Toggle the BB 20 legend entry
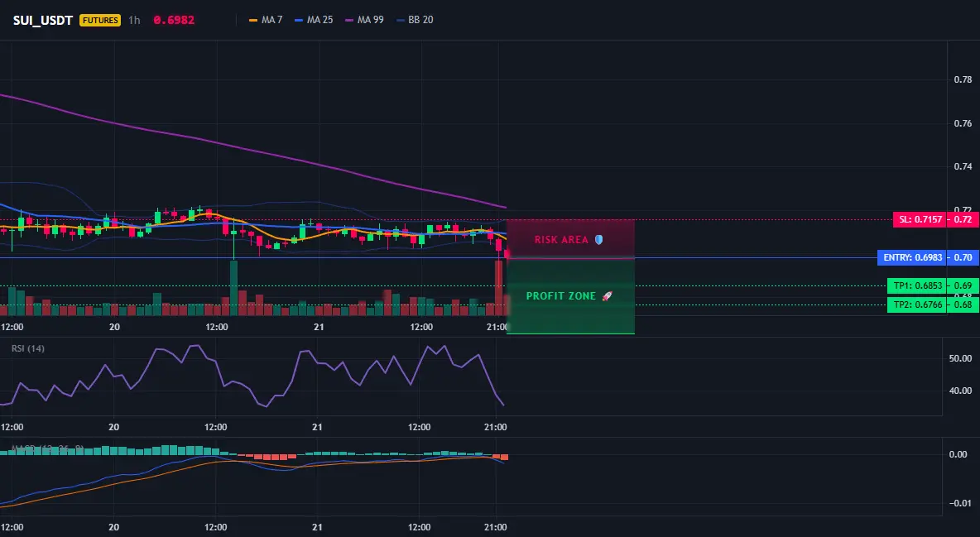This screenshot has height=537, width=980. pos(415,20)
